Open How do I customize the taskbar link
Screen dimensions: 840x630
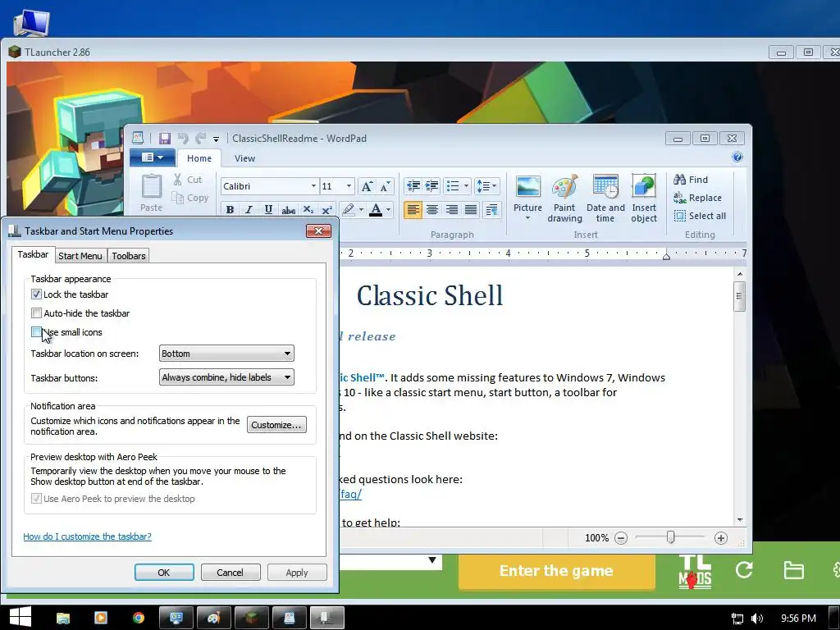pyautogui.click(x=87, y=536)
